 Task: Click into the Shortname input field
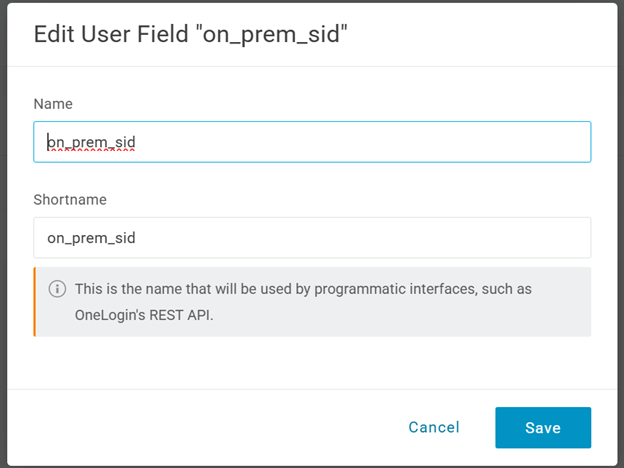coord(312,238)
